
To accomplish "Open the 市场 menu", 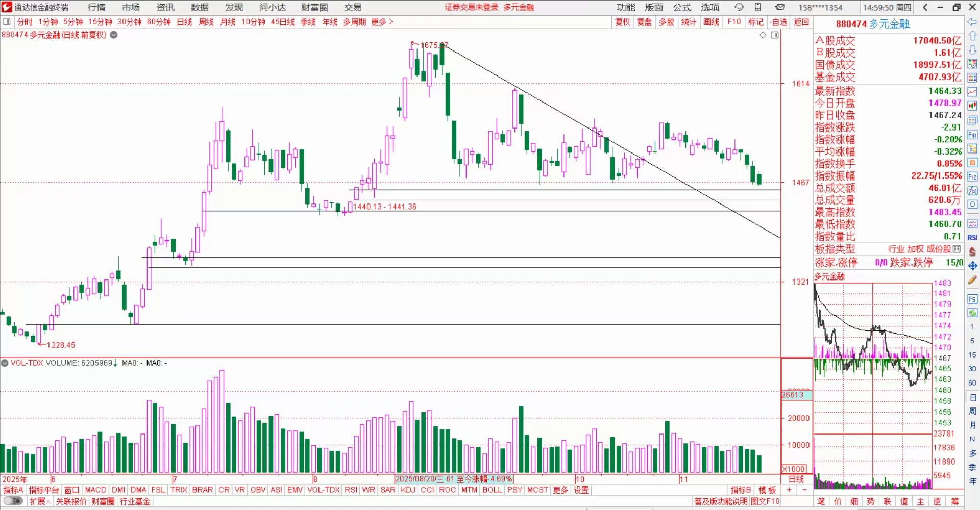I will (x=131, y=7).
